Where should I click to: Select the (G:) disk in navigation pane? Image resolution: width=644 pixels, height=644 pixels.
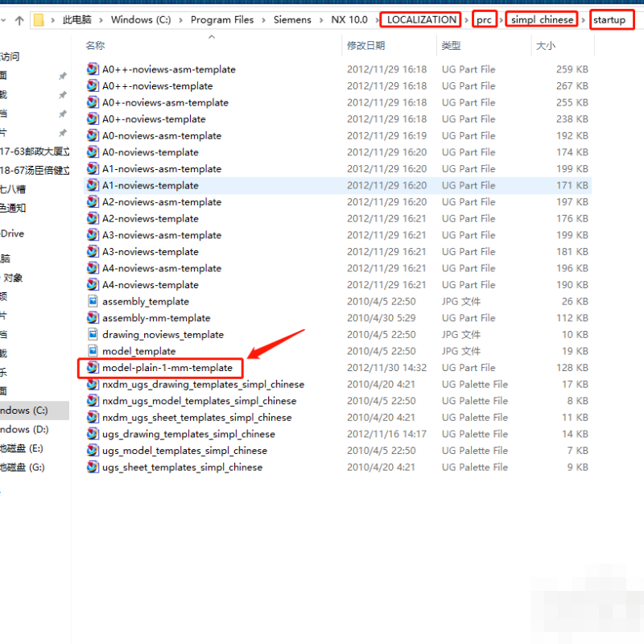point(35,467)
